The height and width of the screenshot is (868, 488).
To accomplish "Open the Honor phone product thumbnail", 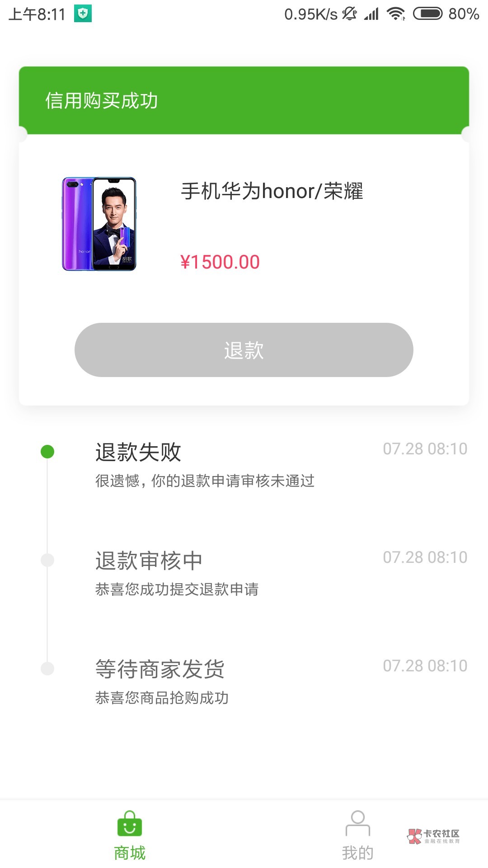I will click(x=99, y=224).
